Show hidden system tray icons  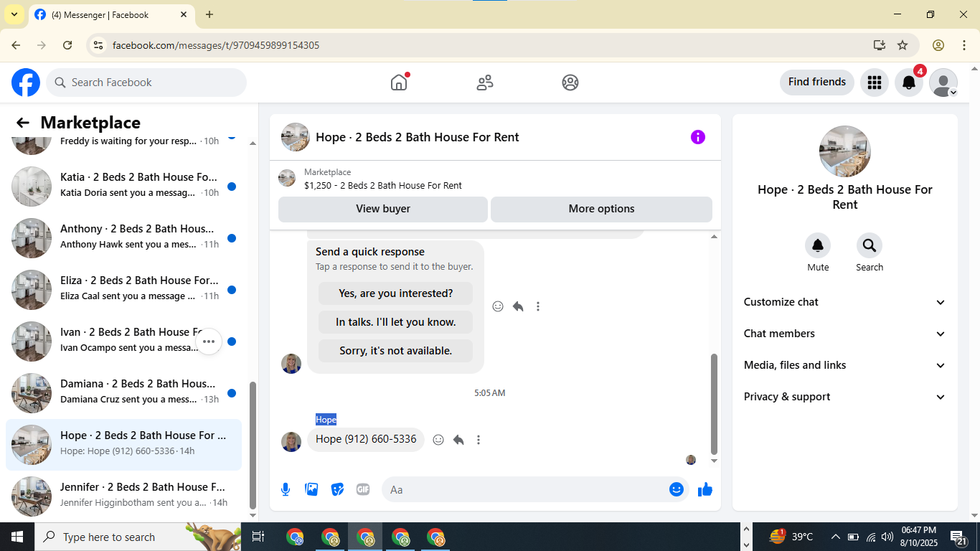(836, 537)
